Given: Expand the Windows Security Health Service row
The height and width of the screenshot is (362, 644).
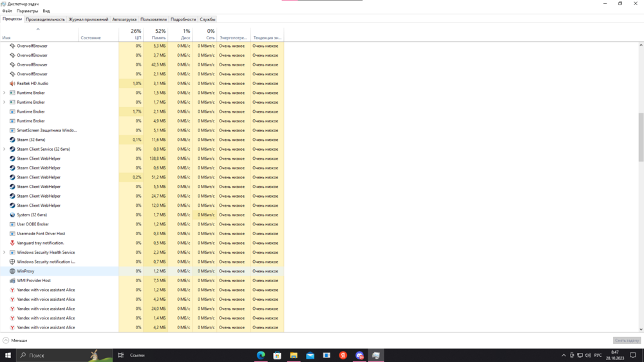Looking at the screenshot, I should click(x=4, y=252).
